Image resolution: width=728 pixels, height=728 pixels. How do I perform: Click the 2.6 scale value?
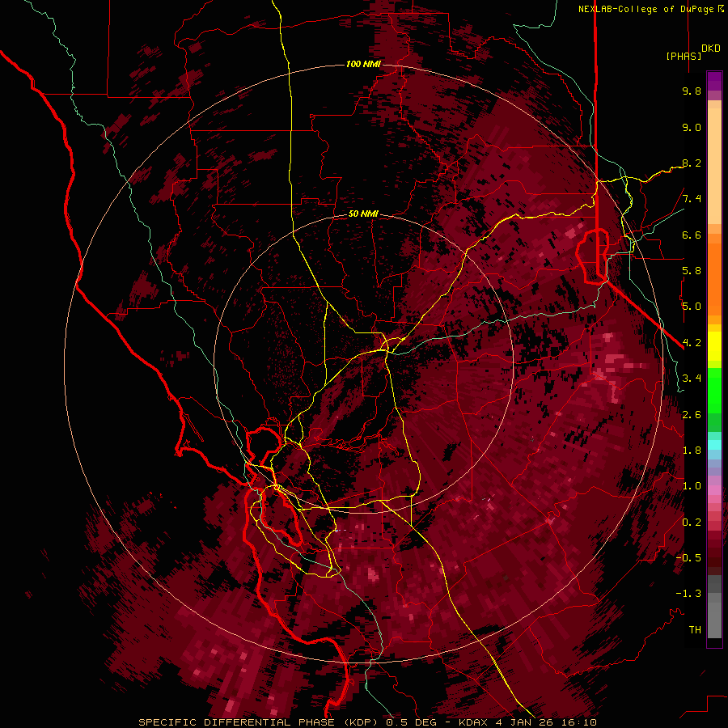click(692, 415)
